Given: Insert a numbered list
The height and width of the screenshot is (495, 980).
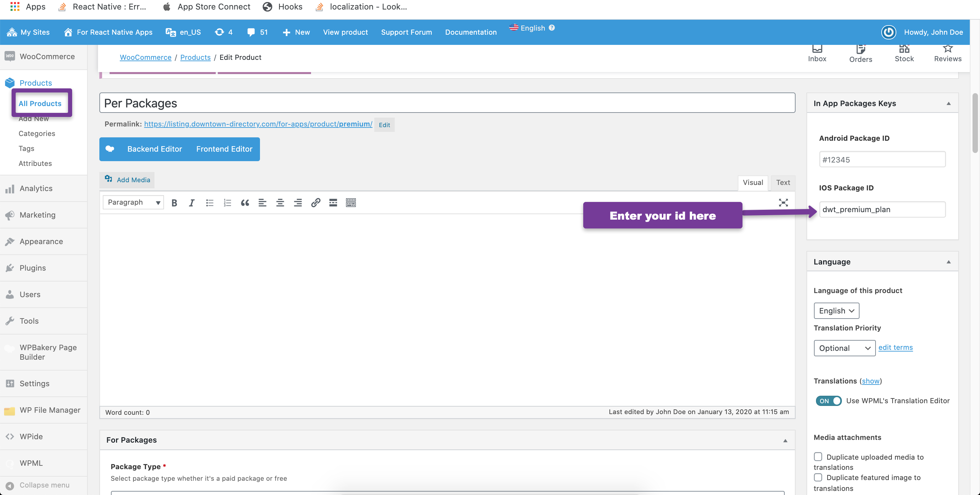Looking at the screenshot, I should coord(228,203).
